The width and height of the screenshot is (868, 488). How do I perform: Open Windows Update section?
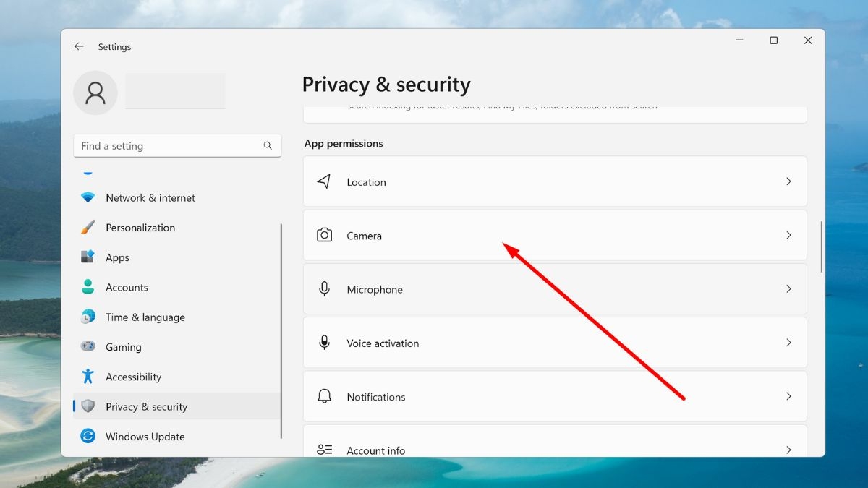click(176, 436)
